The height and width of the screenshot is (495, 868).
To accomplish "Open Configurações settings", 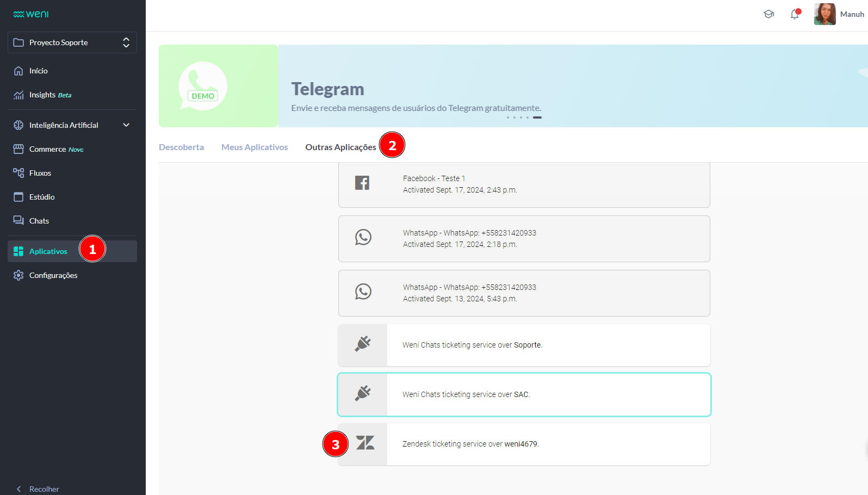I will (53, 275).
